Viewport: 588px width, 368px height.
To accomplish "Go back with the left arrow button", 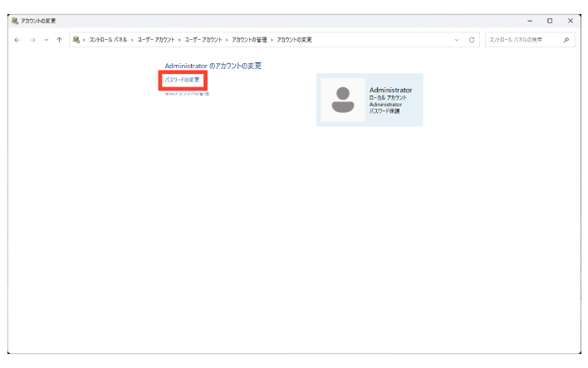I will [x=17, y=40].
